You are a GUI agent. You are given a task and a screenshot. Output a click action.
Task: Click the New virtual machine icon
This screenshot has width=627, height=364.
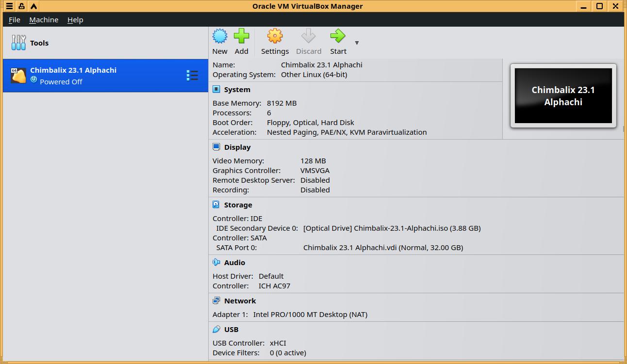[x=220, y=36]
